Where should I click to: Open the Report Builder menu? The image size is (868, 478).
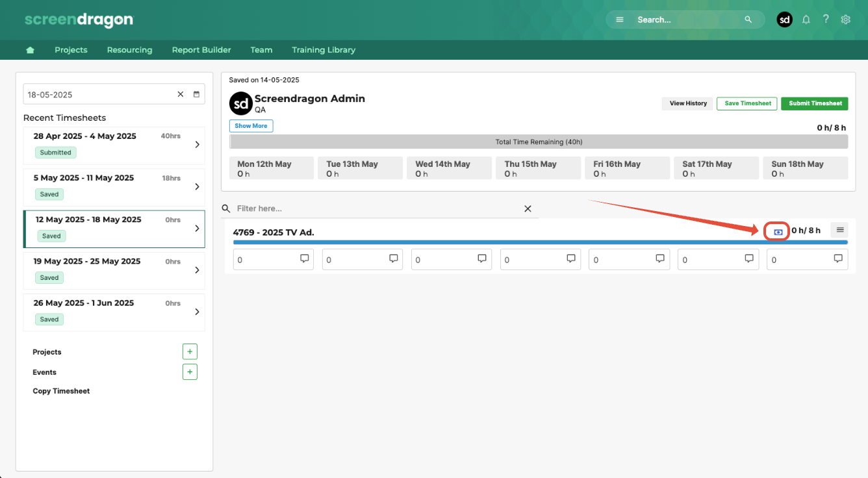tap(201, 50)
